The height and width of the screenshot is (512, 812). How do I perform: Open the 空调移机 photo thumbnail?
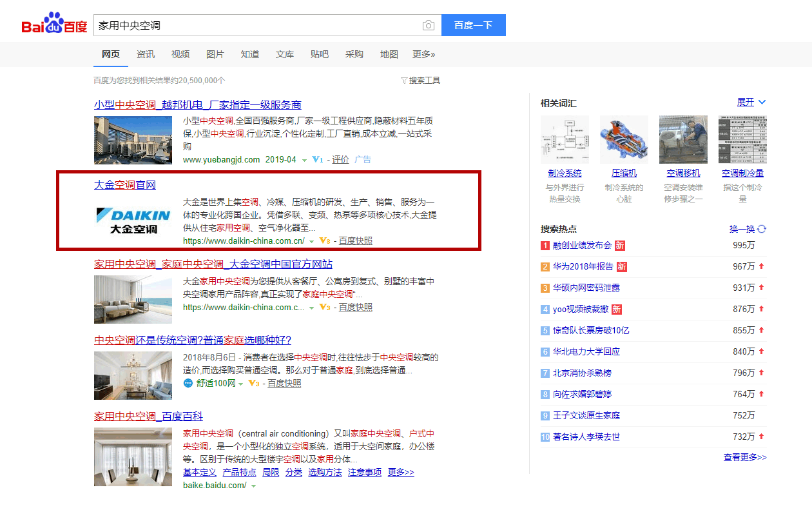[683, 139]
